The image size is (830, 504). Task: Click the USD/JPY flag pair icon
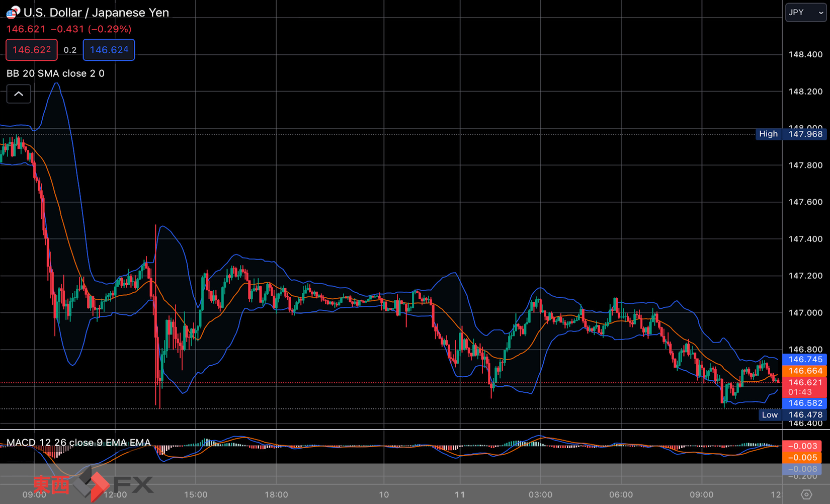13,12
